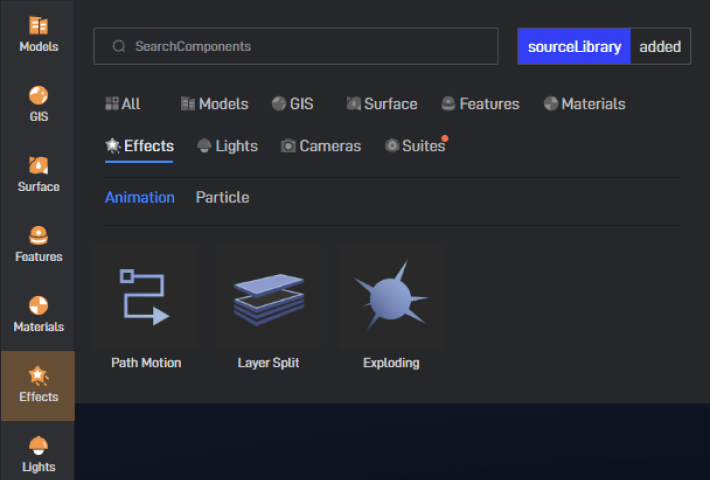Open Models in the left sidebar

click(38, 34)
